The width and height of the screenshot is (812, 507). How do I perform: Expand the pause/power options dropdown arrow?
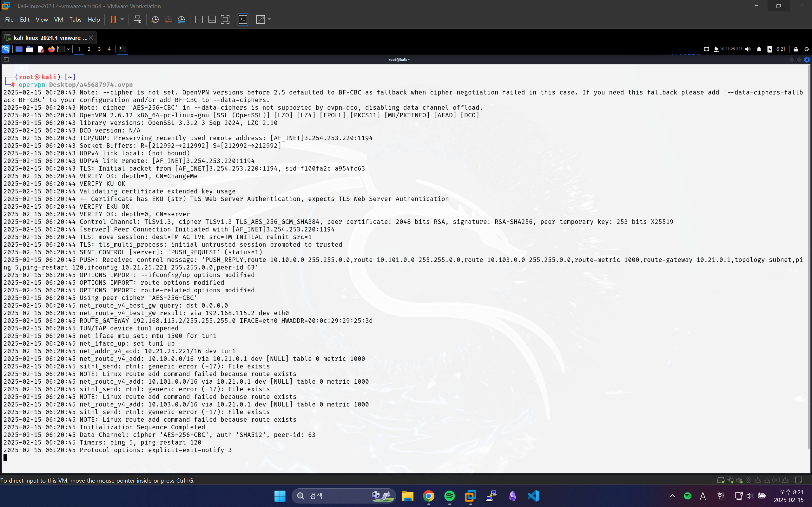[x=122, y=19]
